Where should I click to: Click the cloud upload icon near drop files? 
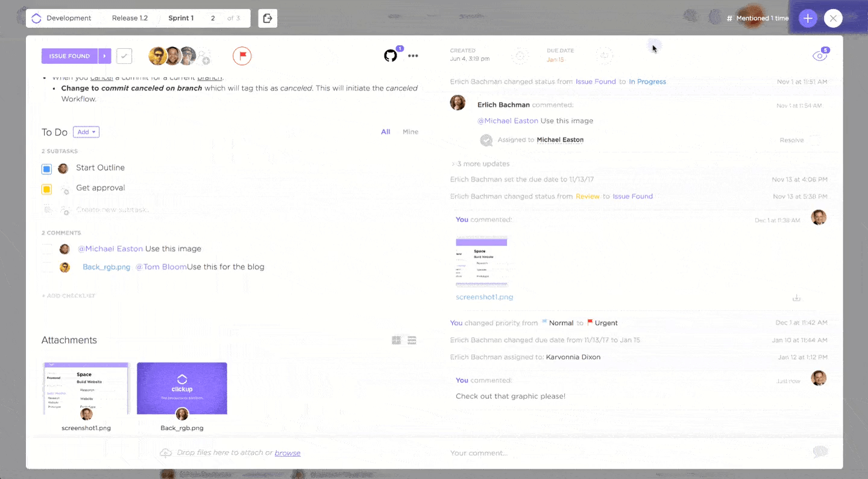166,453
